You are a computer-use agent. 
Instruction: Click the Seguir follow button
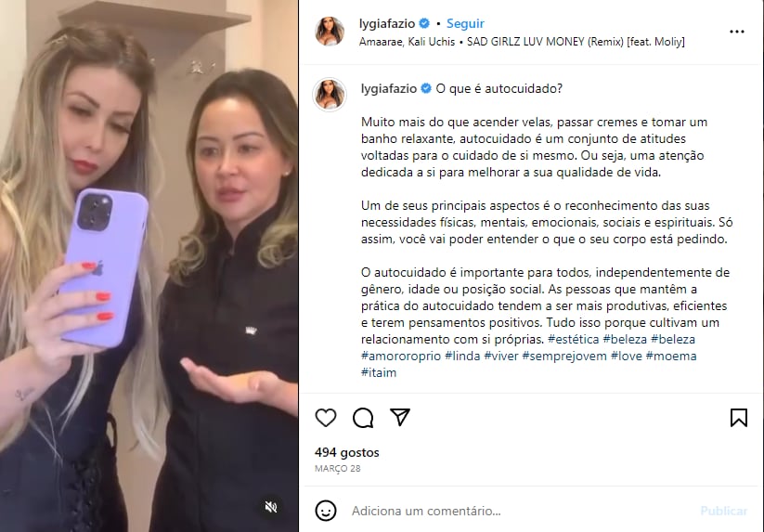click(x=465, y=23)
